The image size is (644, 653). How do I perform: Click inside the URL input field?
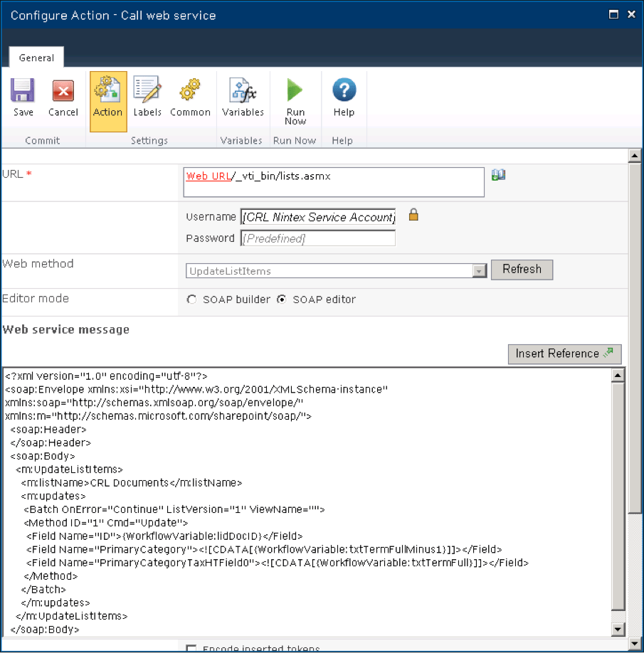click(x=334, y=182)
